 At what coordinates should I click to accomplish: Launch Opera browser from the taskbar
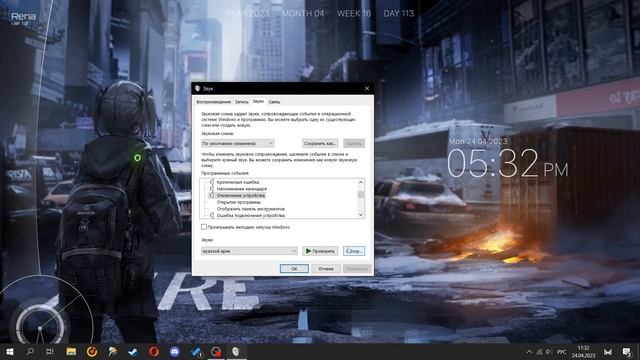point(154,351)
